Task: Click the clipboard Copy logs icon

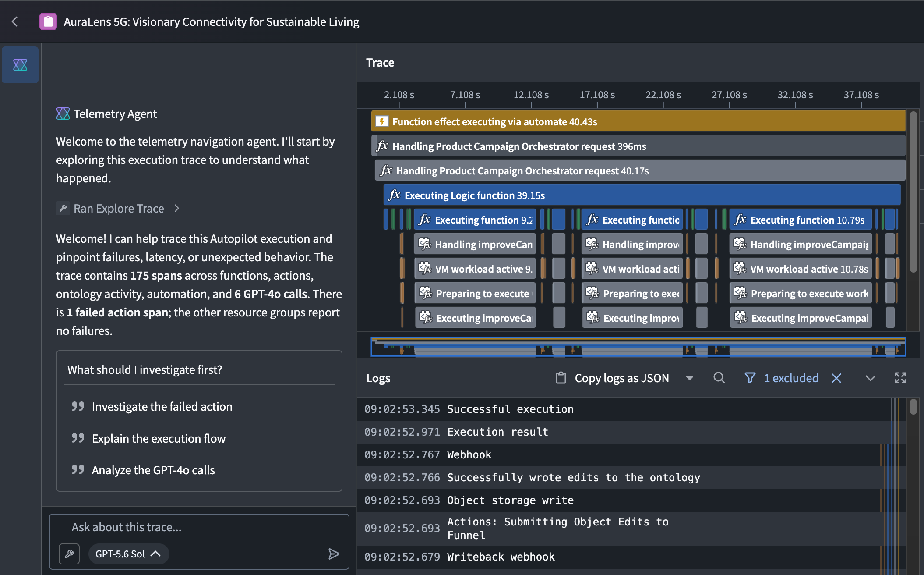Action: coord(561,378)
